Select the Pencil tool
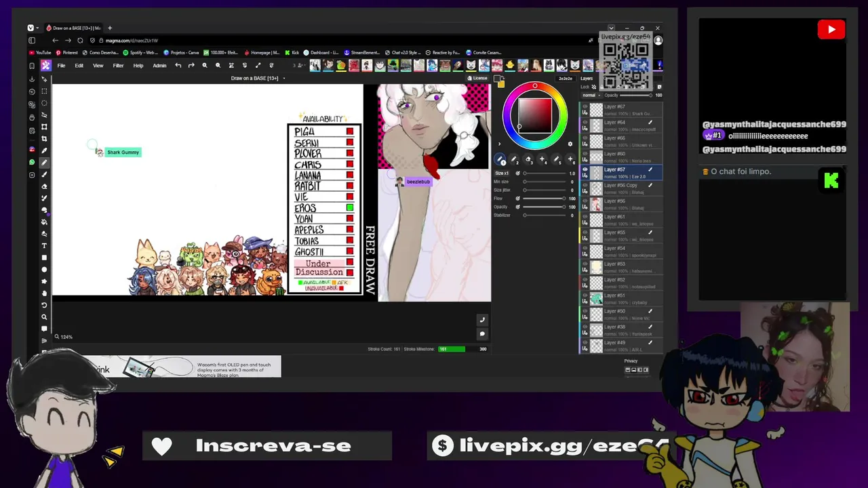Image resolution: width=868 pixels, height=488 pixels. (x=45, y=163)
